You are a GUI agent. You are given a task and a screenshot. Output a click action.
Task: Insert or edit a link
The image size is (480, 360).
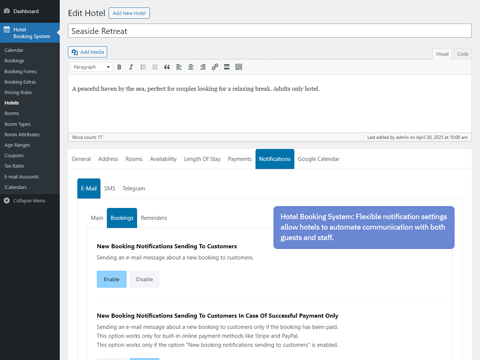pyautogui.click(x=215, y=67)
